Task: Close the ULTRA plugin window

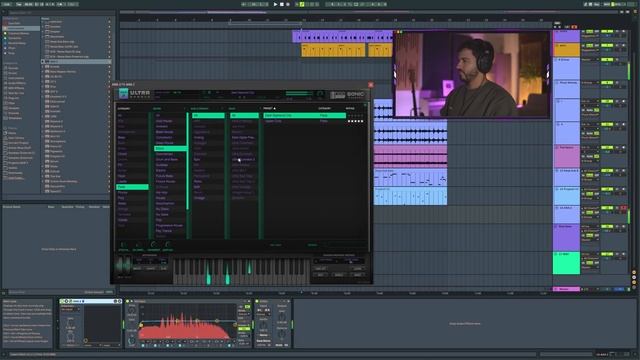Action: pyautogui.click(x=371, y=84)
